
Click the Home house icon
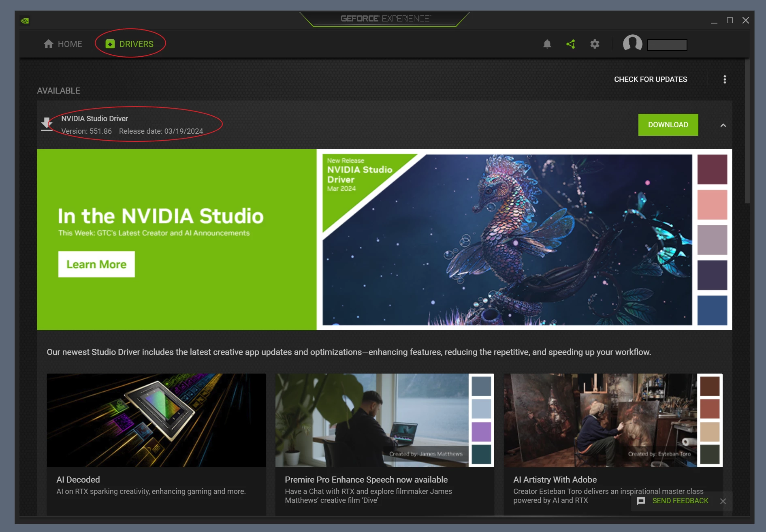[x=49, y=44]
